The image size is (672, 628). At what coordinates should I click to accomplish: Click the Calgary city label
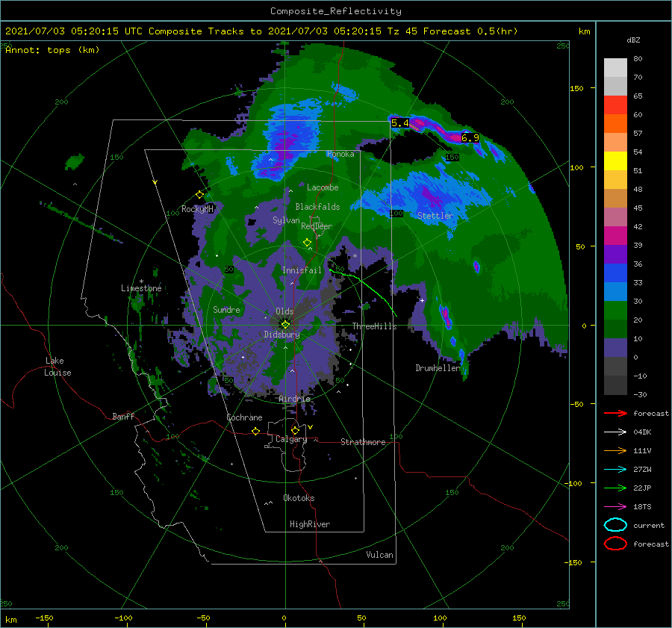pyautogui.click(x=291, y=439)
